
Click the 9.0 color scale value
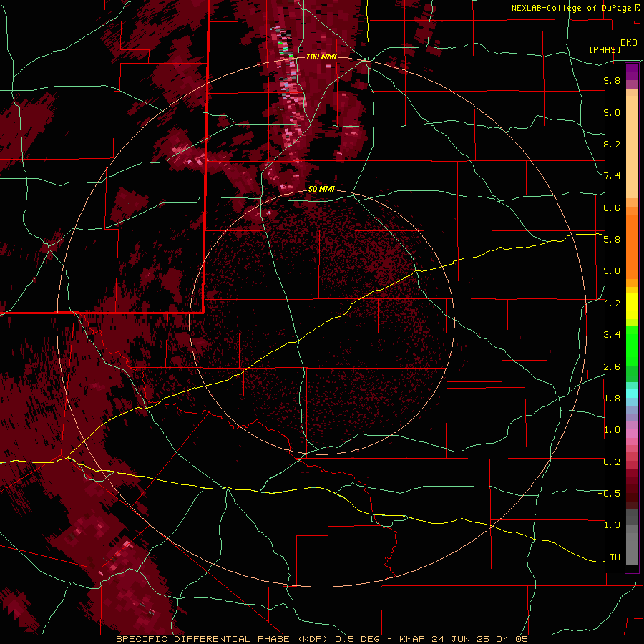pos(612,112)
